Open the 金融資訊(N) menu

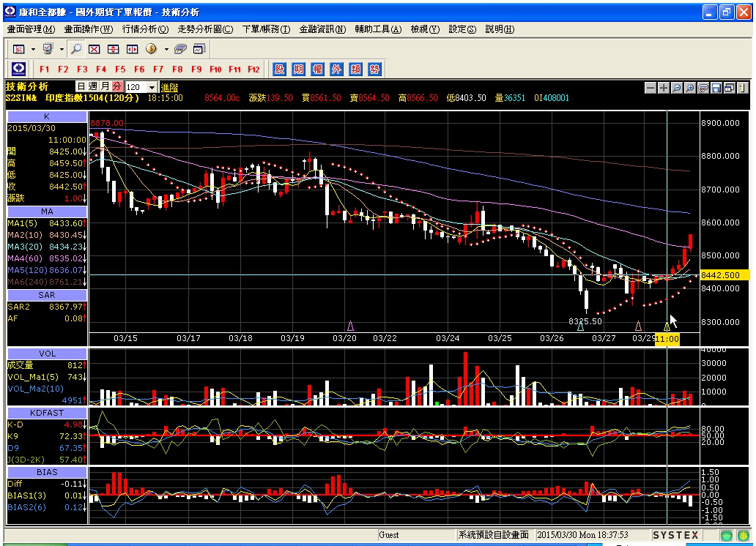(322, 29)
